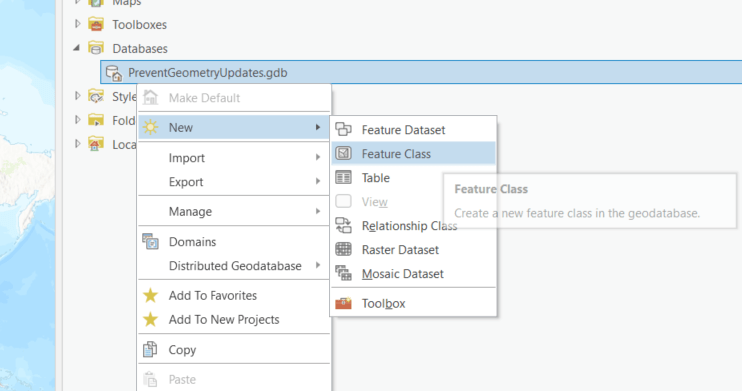Click the Feature Dataset icon
Image resolution: width=742 pixels, height=391 pixels.
click(x=344, y=129)
